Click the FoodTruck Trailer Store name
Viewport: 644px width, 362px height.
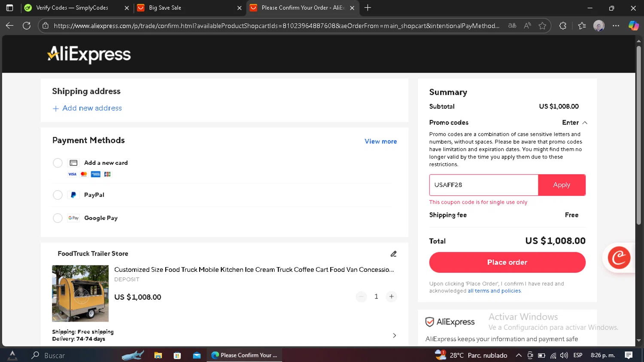93,254
